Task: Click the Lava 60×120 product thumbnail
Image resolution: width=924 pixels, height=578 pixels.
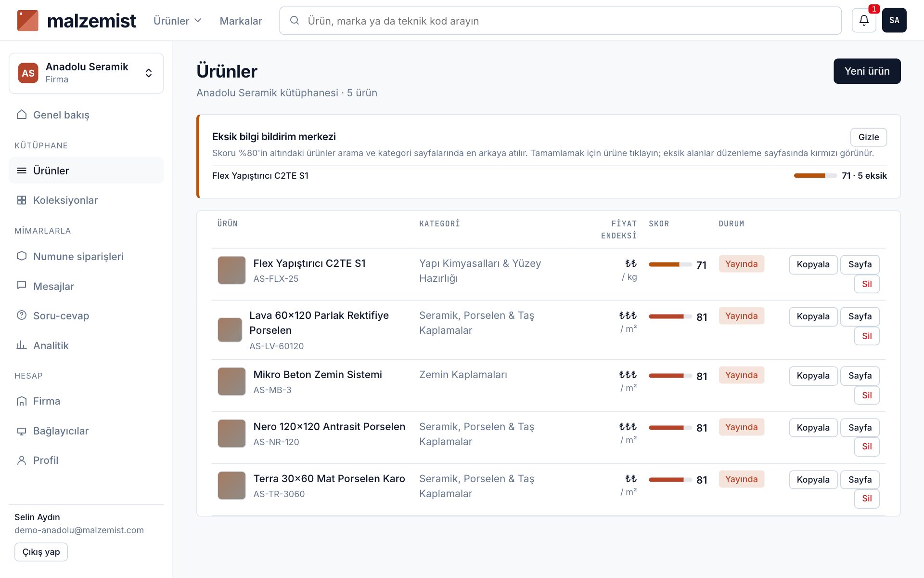Action: (x=230, y=330)
